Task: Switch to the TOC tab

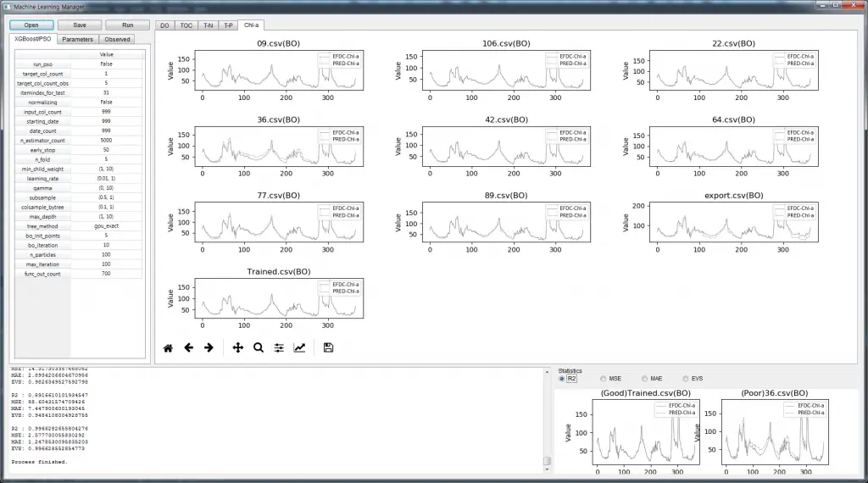Action: tap(186, 25)
